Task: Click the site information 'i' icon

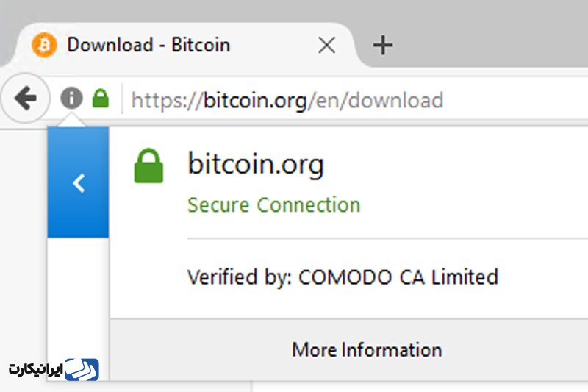Action: 71,99
